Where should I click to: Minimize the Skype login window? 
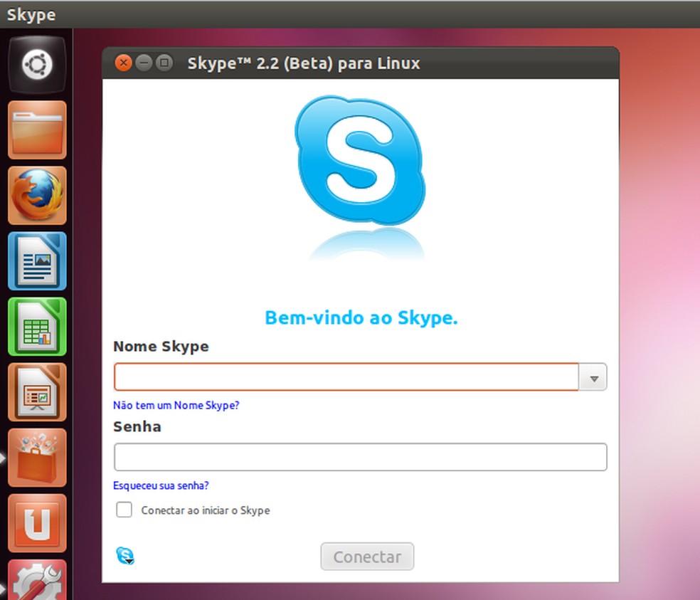pyautogui.click(x=143, y=63)
